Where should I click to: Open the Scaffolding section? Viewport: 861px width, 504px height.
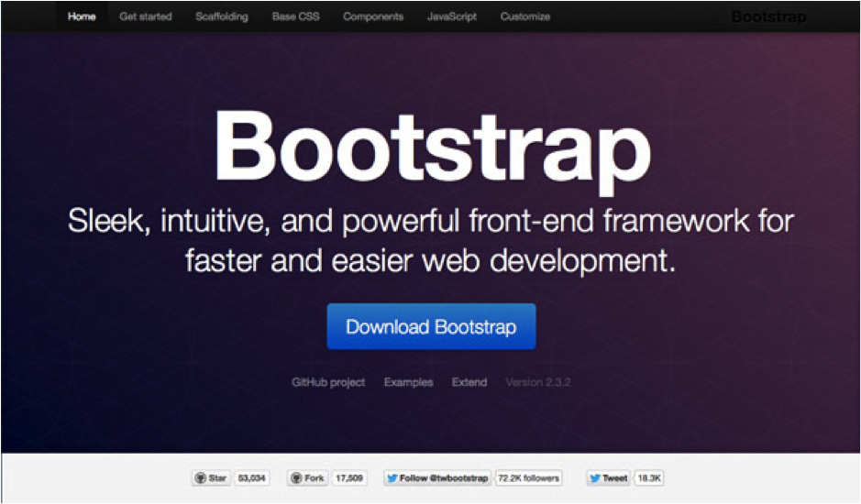click(221, 16)
